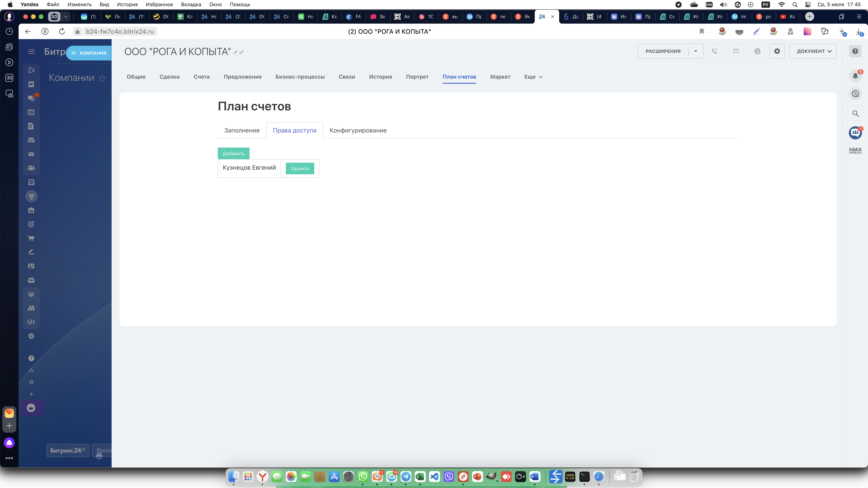Open the Документ dropdown
The height and width of the screenshot is (488, 868).
(x=812, y=51)
